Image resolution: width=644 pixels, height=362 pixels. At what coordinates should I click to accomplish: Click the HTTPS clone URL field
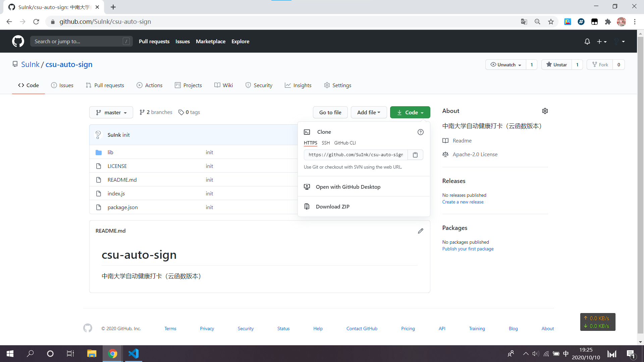pyautogui.click(x=356, y=155)
